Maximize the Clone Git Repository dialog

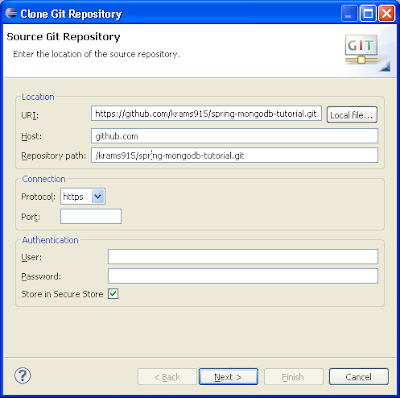[368, 14]
